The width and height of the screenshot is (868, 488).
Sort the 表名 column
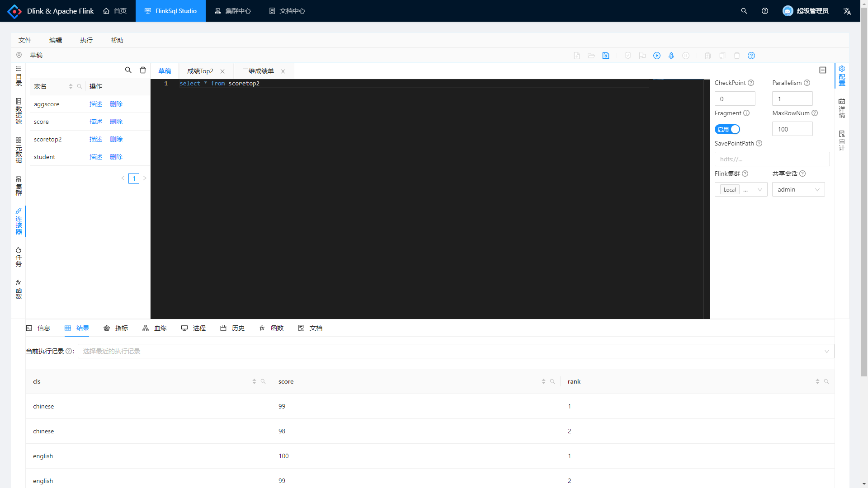click(71, 86)
